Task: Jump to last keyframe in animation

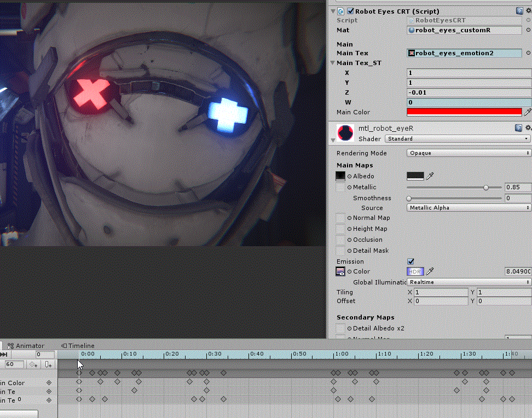Action: (4, 355)
